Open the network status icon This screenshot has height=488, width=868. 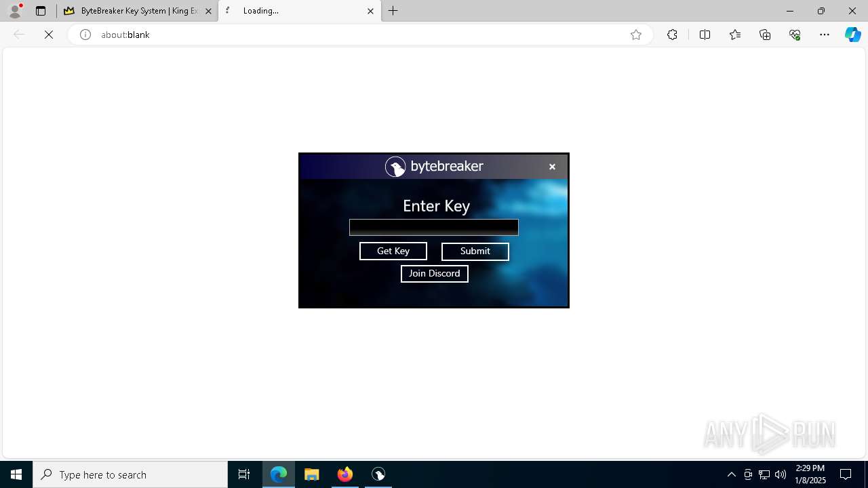[764, 474]
